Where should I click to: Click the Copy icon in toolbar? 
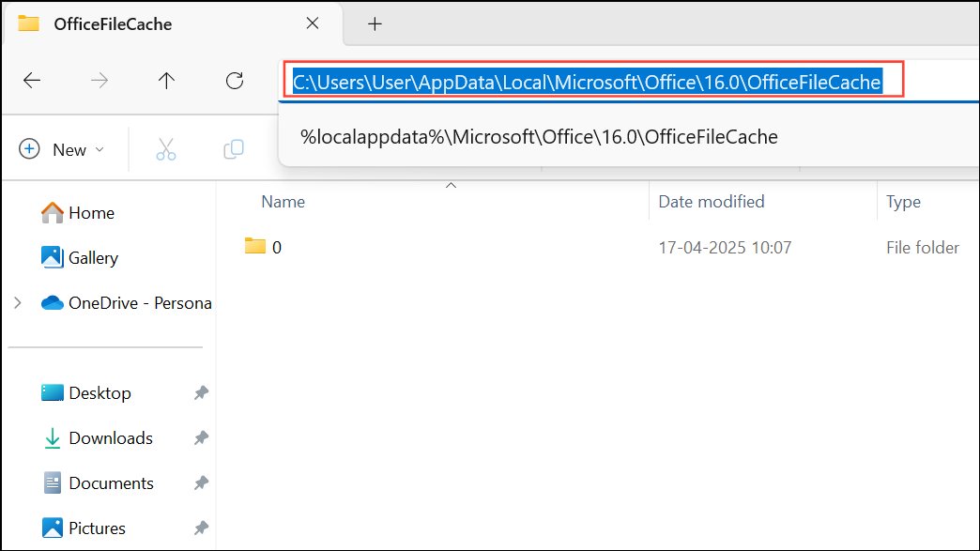[x=234, y=149]
